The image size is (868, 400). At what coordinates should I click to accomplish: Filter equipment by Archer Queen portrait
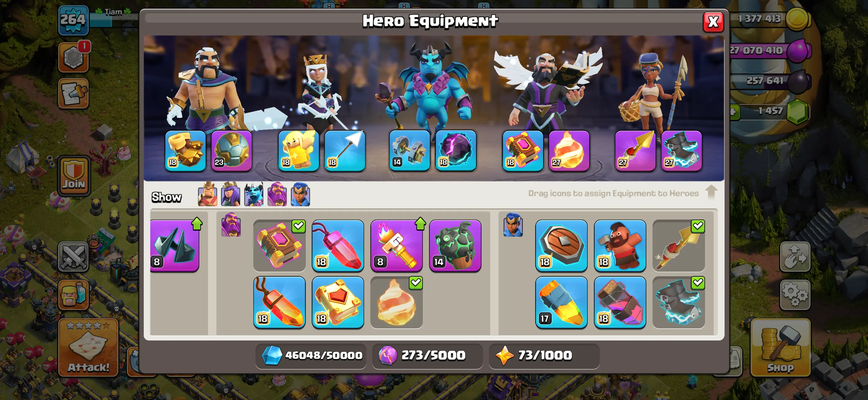point(230,194)
